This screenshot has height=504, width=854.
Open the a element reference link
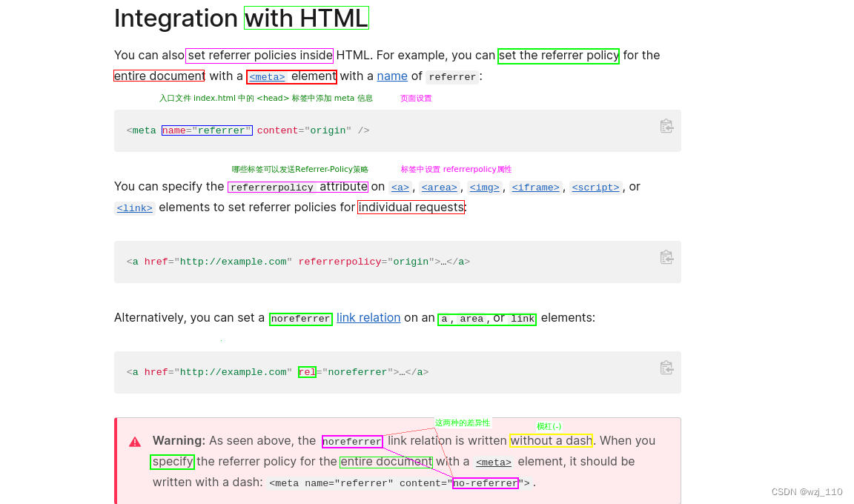400,188
